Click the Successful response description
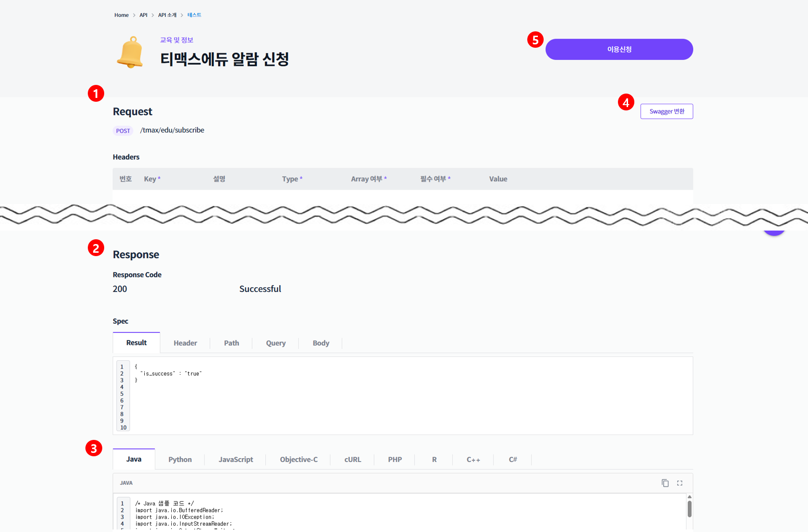The width and height of the screenshot is (808, 532). point(260,289)
